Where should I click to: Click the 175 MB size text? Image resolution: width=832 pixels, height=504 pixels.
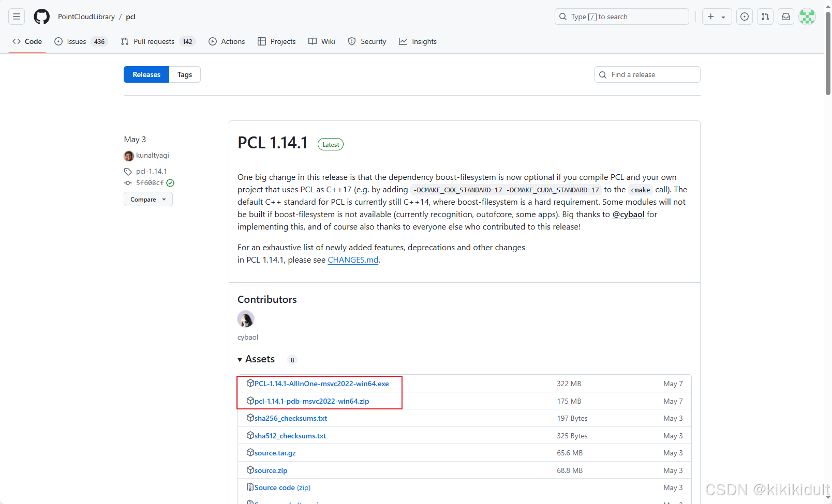click(569, 401)
